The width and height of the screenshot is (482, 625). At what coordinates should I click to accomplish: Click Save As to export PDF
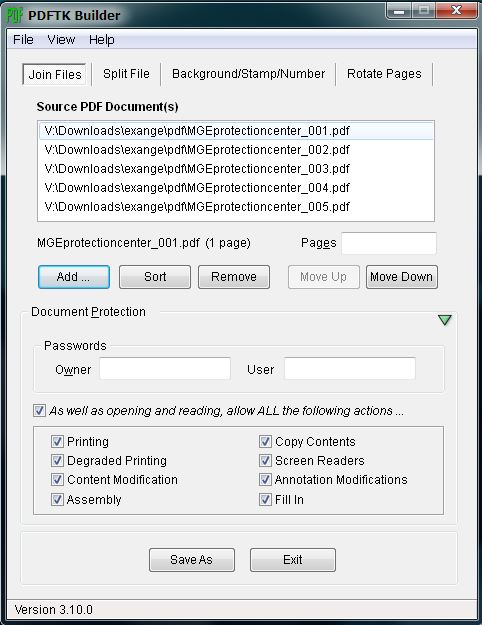click(x=192, y=560)
